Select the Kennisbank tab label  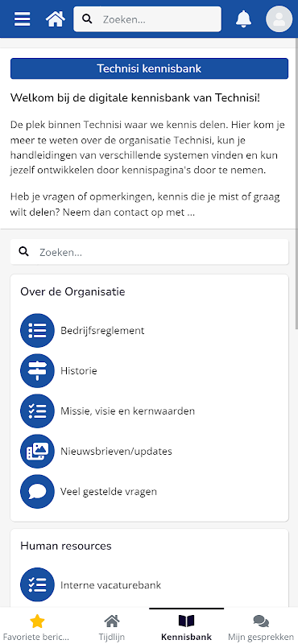(186, 637)
